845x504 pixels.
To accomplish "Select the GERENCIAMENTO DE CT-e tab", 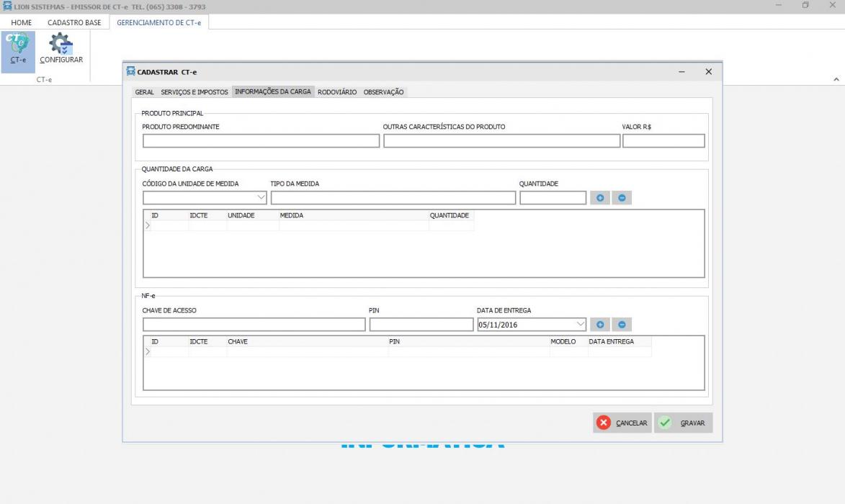I will 159,22.
